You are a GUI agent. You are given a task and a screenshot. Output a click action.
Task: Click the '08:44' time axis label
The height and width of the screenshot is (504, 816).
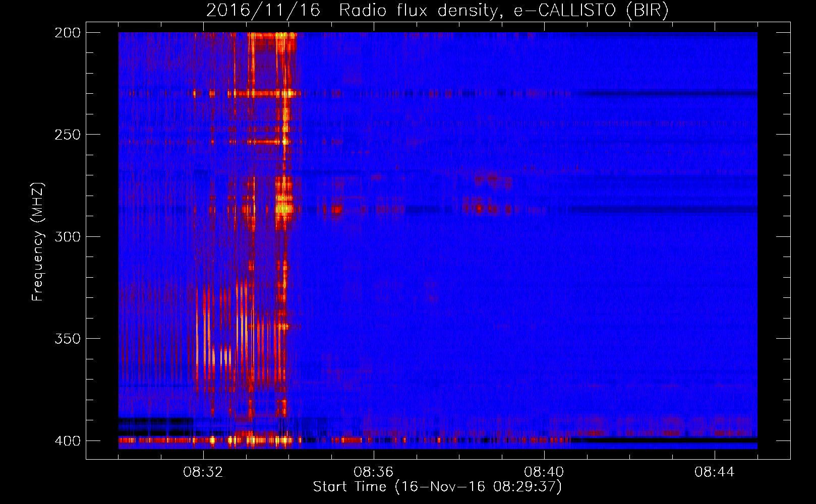click(x=715, y=472)
